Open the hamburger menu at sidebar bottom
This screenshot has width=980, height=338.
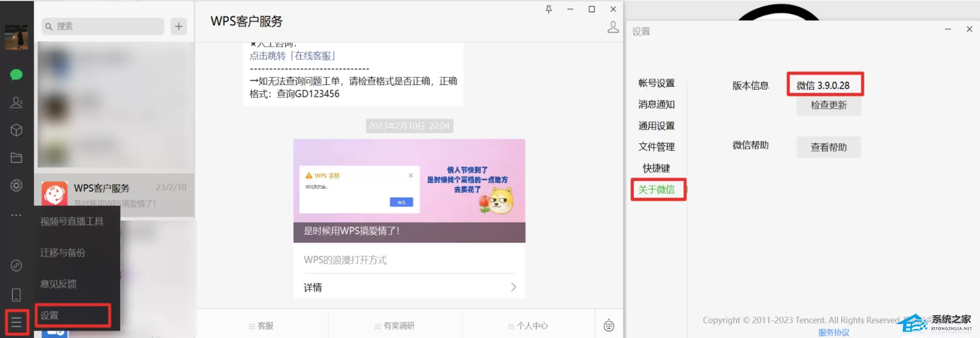tap(17, 322)
